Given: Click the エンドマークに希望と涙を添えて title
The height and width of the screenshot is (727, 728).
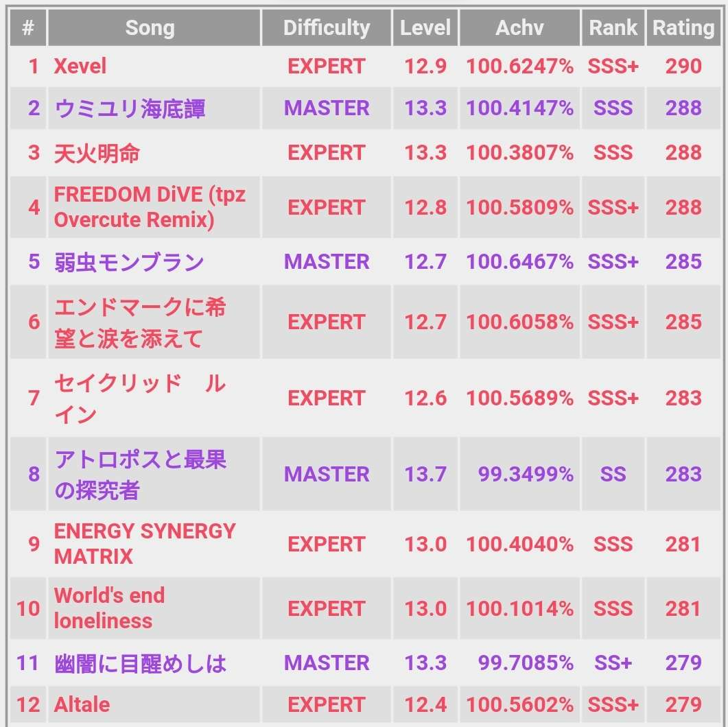Looking at the screenshot, I should [x=140, y=322].
